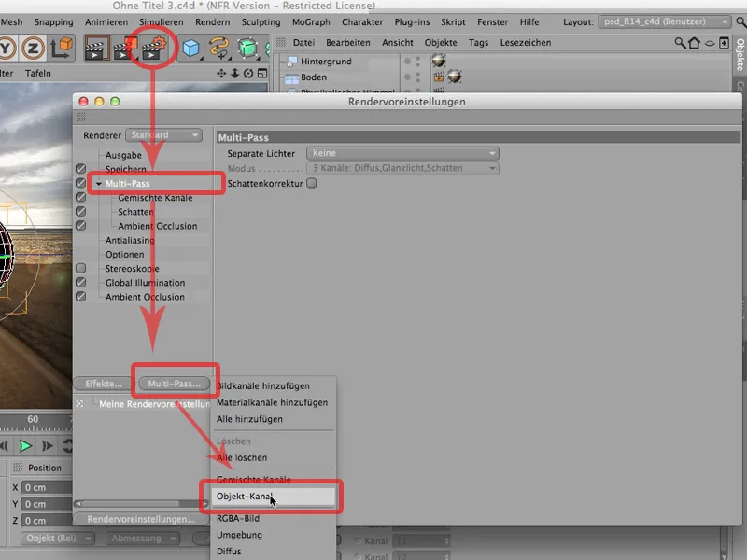Image resolution: width=747 pixels, height=560 pixels.
Task: Open the Modus channels dropdown
Action: 402,168
